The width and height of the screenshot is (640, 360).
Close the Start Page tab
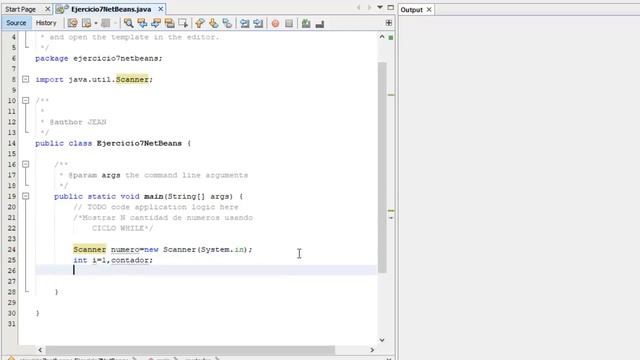[x=47, y=9]
